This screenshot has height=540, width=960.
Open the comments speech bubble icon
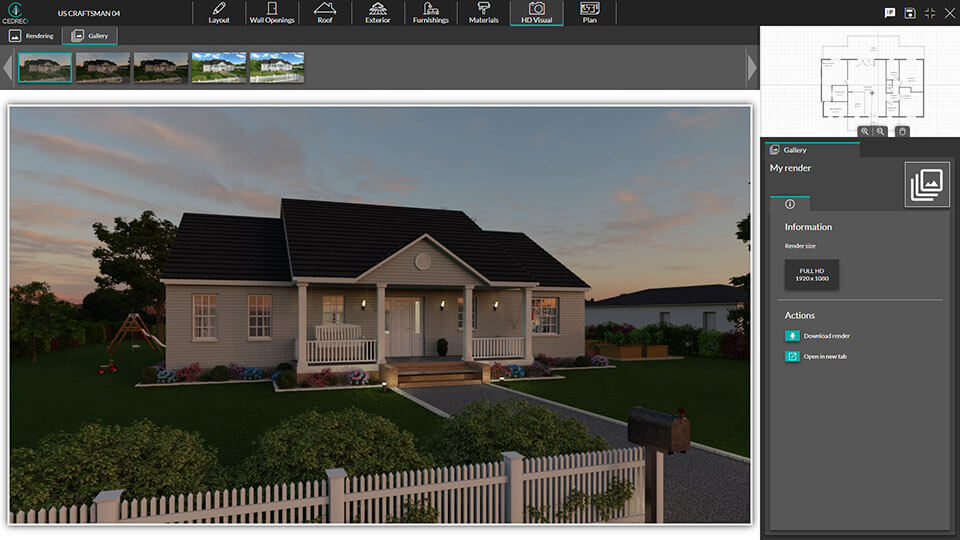[890, 13]
